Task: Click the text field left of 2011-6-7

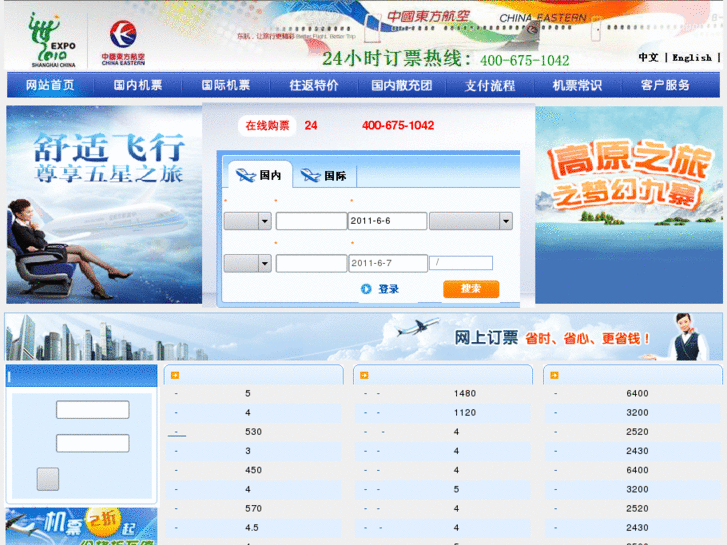Action: click(311, 263)
